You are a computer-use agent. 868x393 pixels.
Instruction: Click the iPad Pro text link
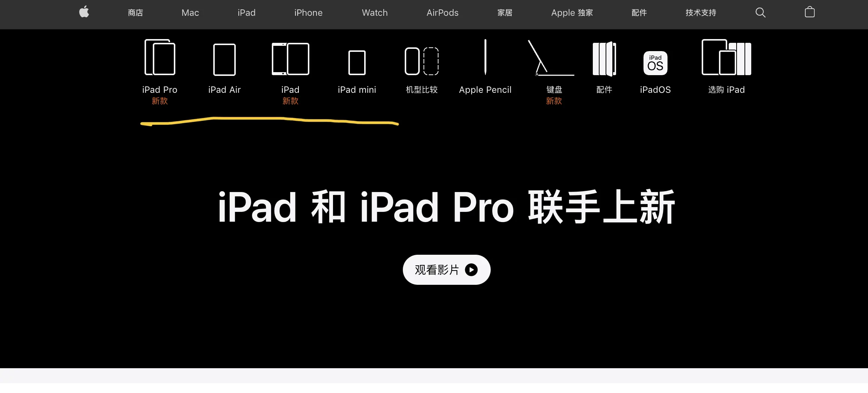click(160, 90)
